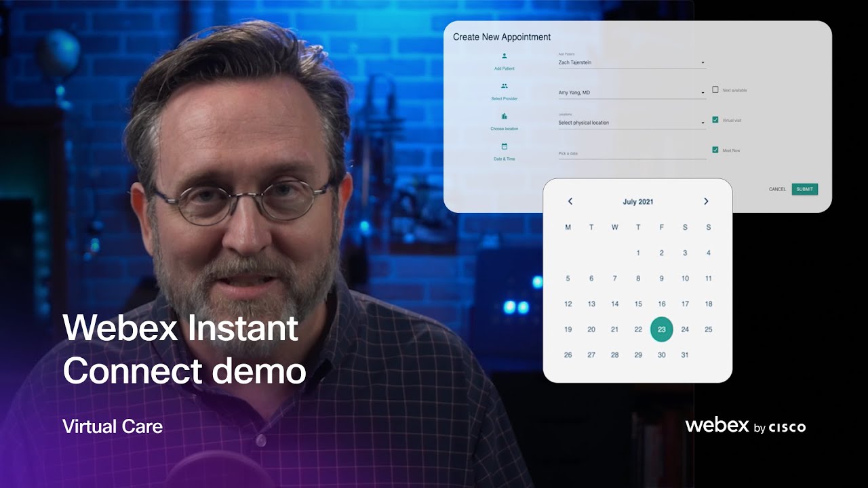The height and width of the screenshot is (488, 868).
Task: Select July 18 in the calendar
Action: [708, 304]
